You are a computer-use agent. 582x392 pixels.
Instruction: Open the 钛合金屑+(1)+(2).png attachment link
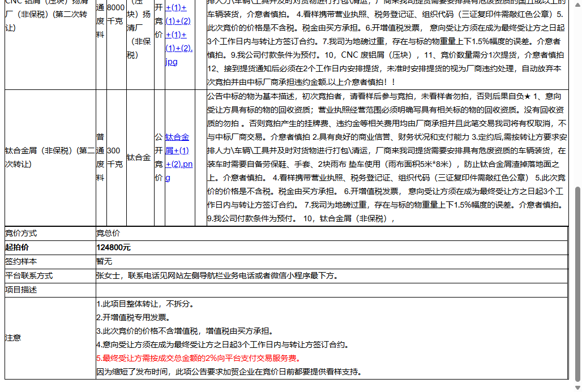[179, 157]
